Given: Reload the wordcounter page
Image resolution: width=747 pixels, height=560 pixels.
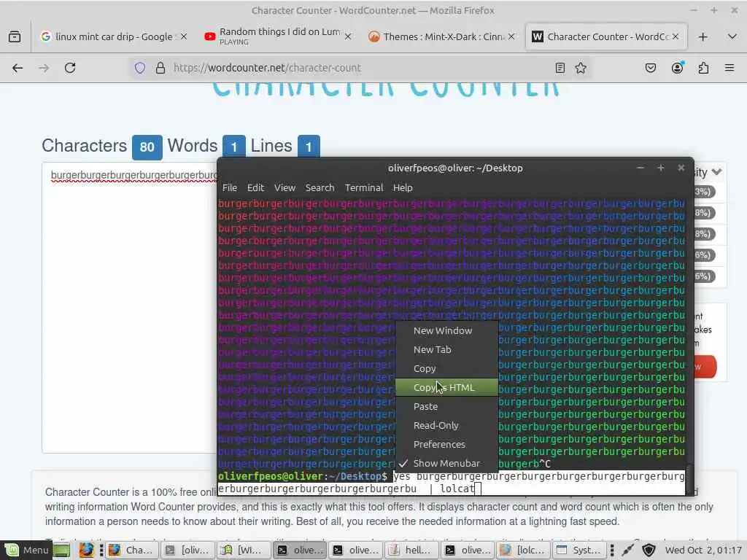Looking at the screenshot, I should (70, 68).
